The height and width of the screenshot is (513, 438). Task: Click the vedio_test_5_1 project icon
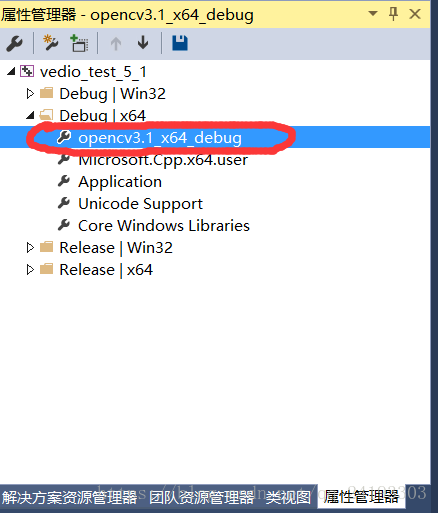click(x=27, y=71)
